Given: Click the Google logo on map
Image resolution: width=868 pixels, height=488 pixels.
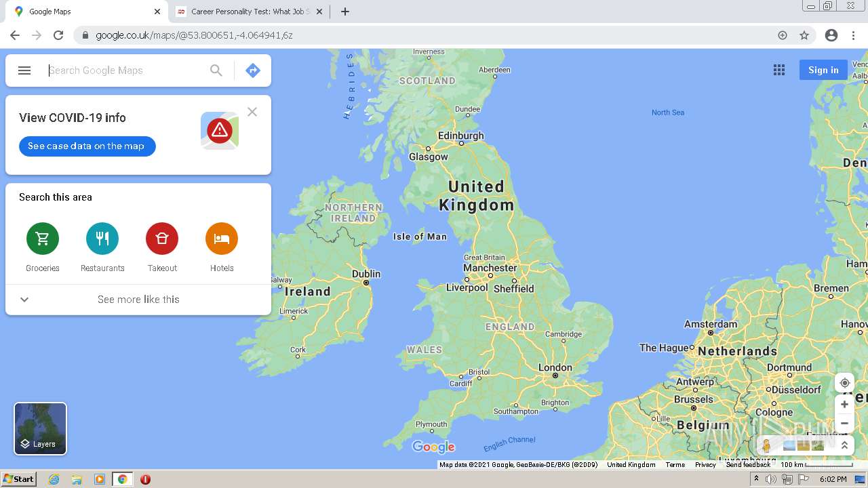Looking at the screenshot, I should pos(433,447).
